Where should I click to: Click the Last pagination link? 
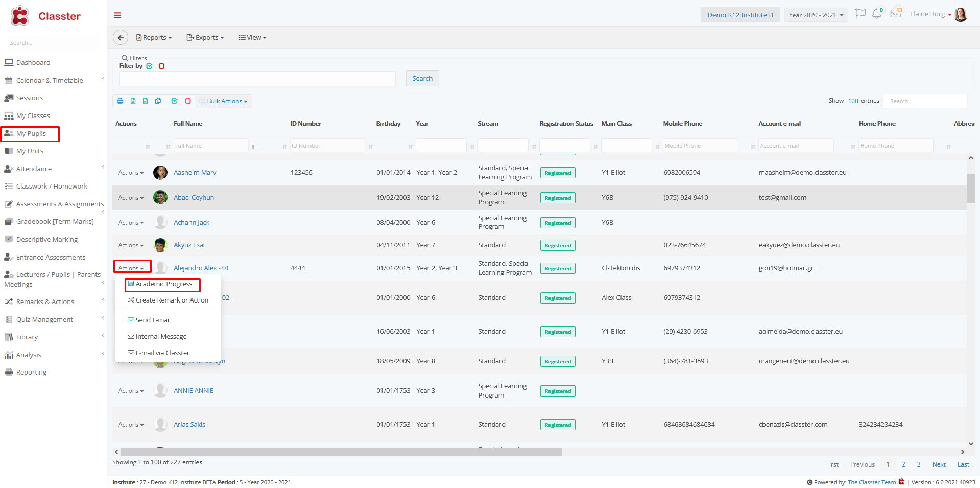pos(963,464)
